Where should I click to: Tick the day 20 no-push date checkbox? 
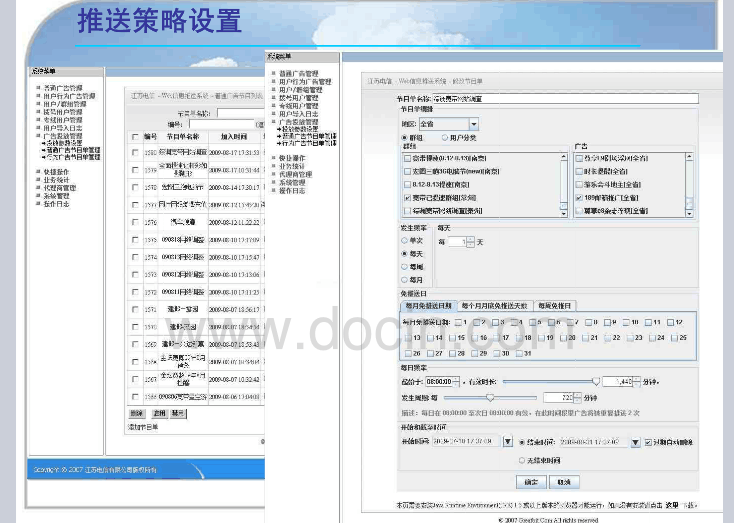pos(563,338)
